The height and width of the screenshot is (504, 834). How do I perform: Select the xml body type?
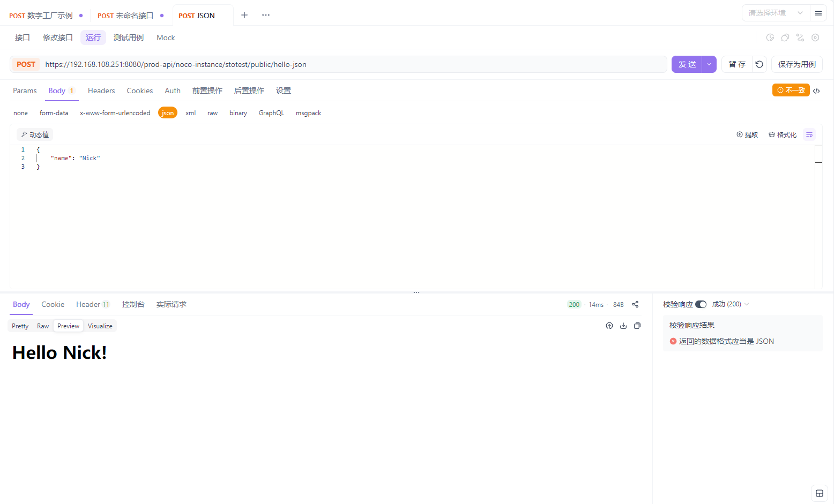(190, 112)
